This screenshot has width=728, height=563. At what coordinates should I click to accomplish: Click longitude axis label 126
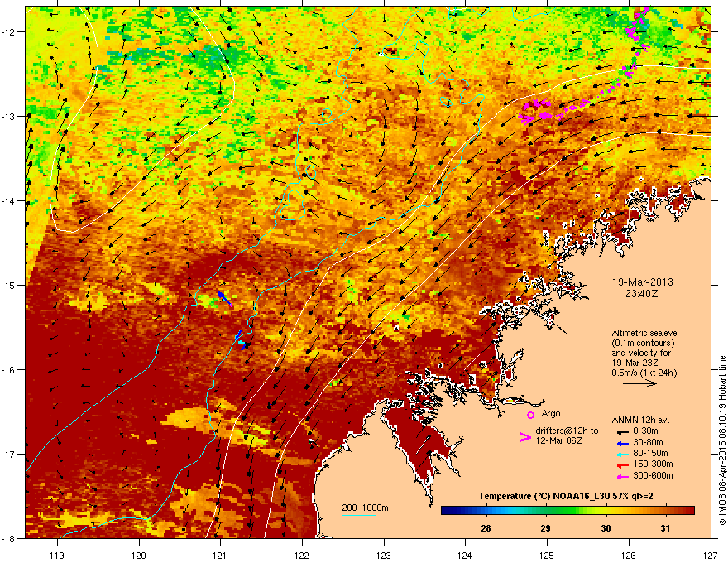click(629, 556)
